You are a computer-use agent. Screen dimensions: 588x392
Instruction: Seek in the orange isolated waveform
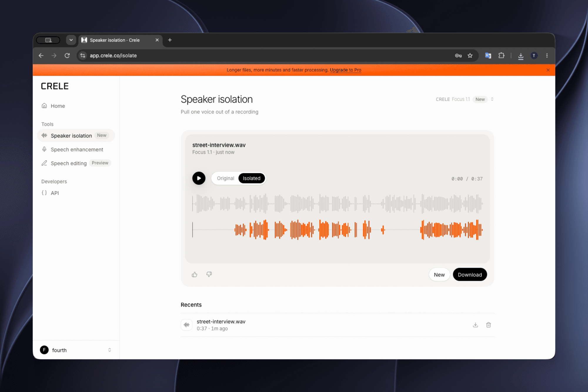click(338, 230)
